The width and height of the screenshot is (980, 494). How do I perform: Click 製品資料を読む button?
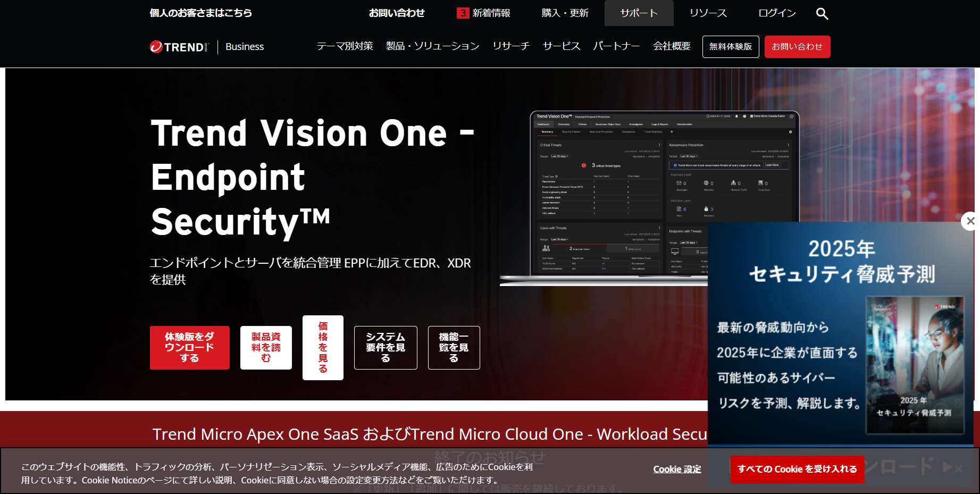266,348
